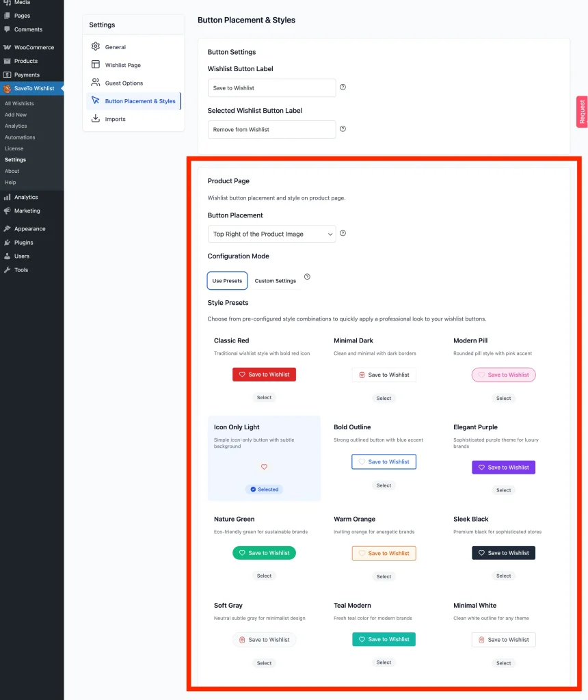Viewport: 588px width, 700px height.
Task: Click teal Teal Modern Save to Wishlist preview
Action: click(x=384, y=639)
